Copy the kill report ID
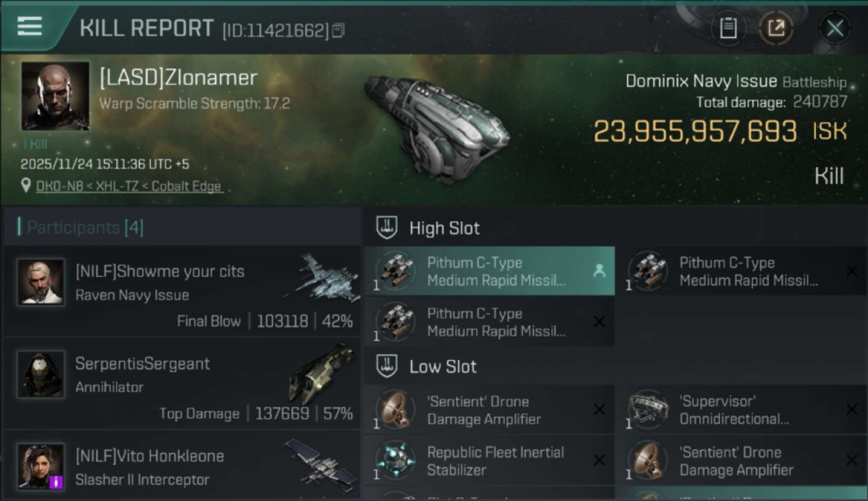This screenshot has height=501, width=868. click(x=339, y=30)
